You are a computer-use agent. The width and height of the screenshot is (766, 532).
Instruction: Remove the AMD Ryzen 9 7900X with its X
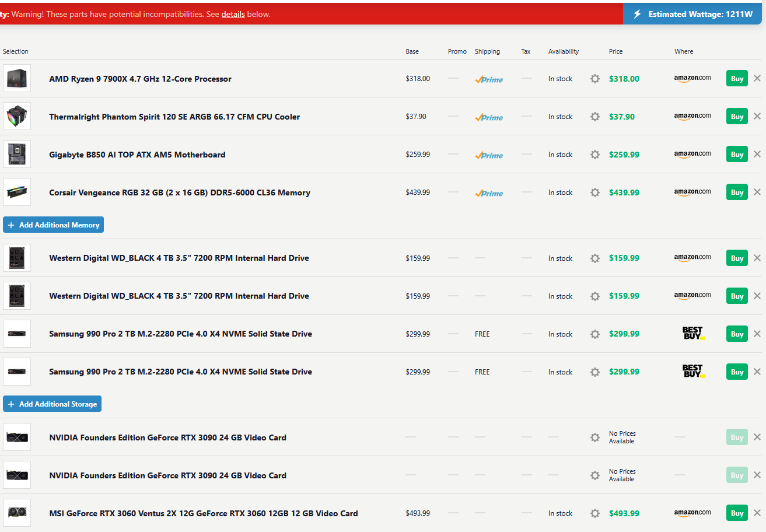pyautogui.click(x=757, y=78)
